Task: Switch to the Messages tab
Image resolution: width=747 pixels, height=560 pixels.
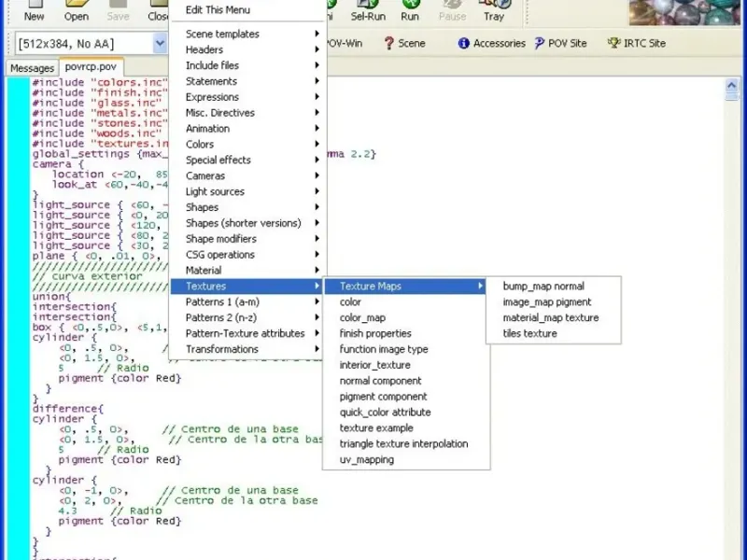Action: pyautogui.click(x=32, y=68)
